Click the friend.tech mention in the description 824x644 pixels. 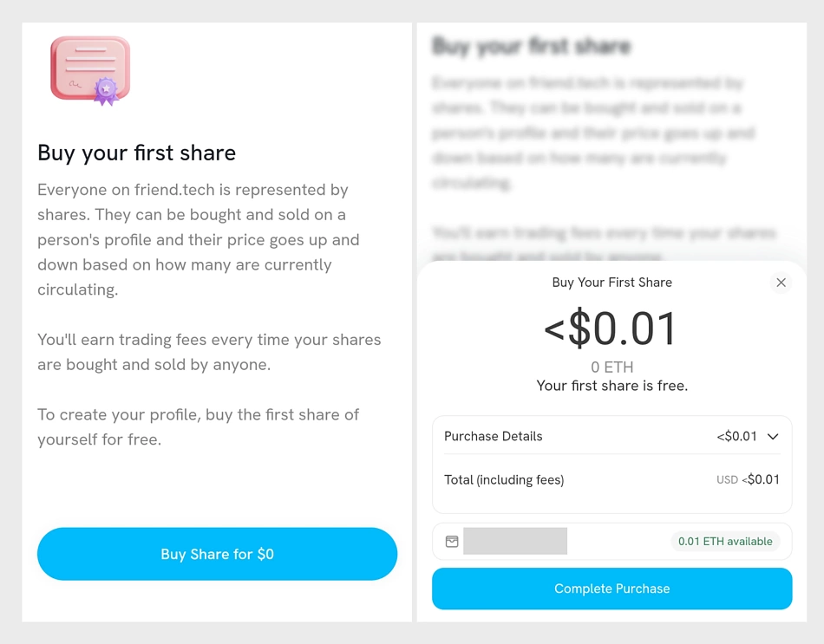pyautogui.click(x=173, y=190)
